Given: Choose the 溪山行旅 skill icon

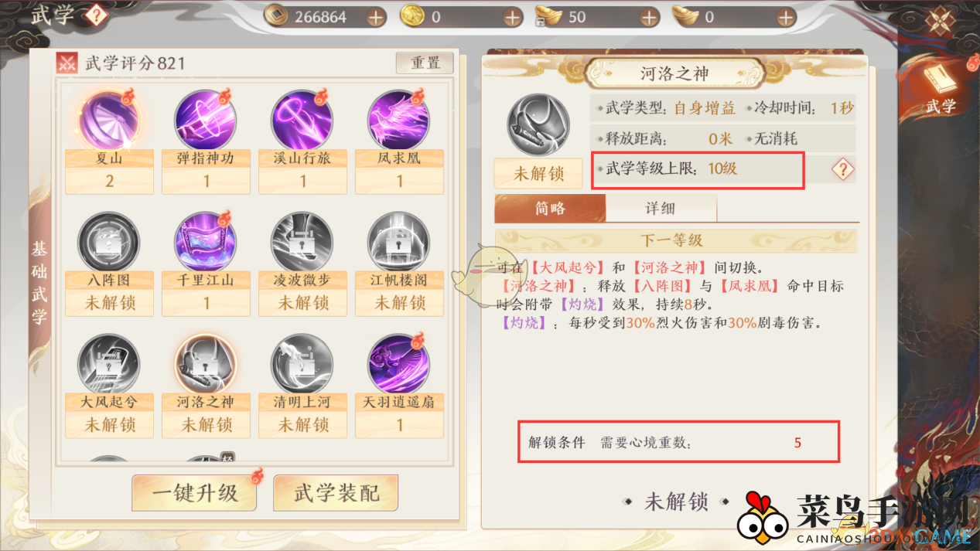Looking at the screenshot, I should coord(302,120).
